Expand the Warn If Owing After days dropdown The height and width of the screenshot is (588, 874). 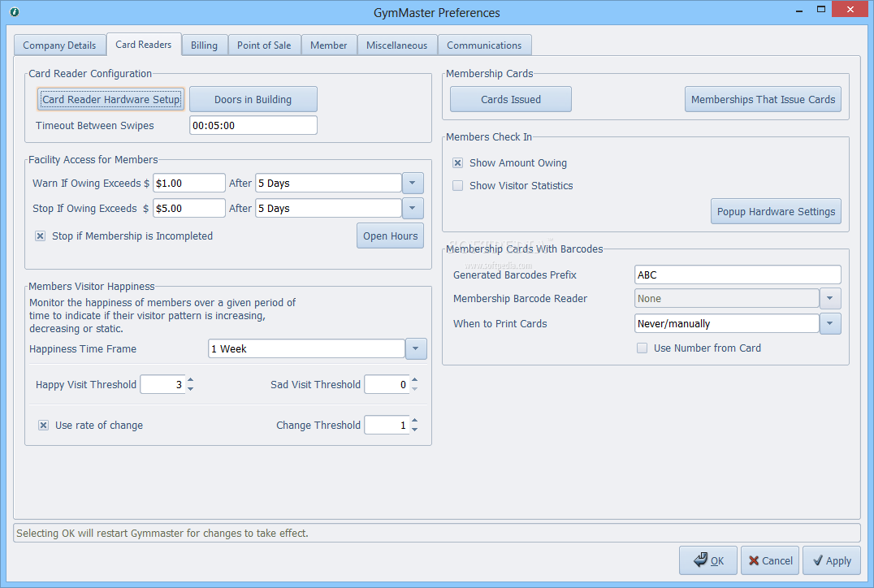pos(413,184)
